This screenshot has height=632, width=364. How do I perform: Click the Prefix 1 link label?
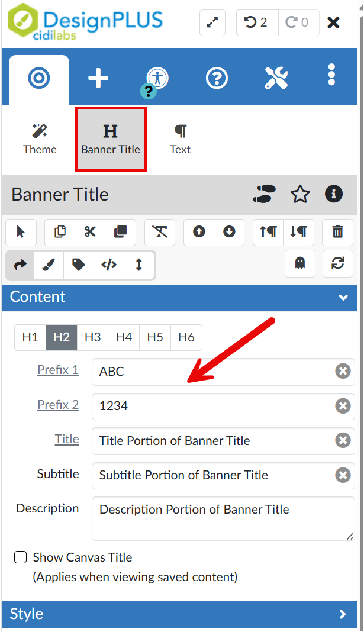58,370
